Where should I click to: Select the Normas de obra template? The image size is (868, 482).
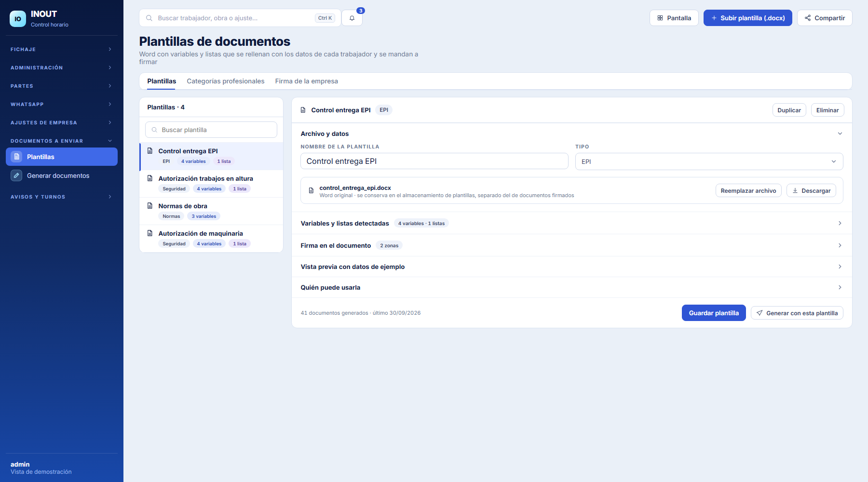coord(211,211)
